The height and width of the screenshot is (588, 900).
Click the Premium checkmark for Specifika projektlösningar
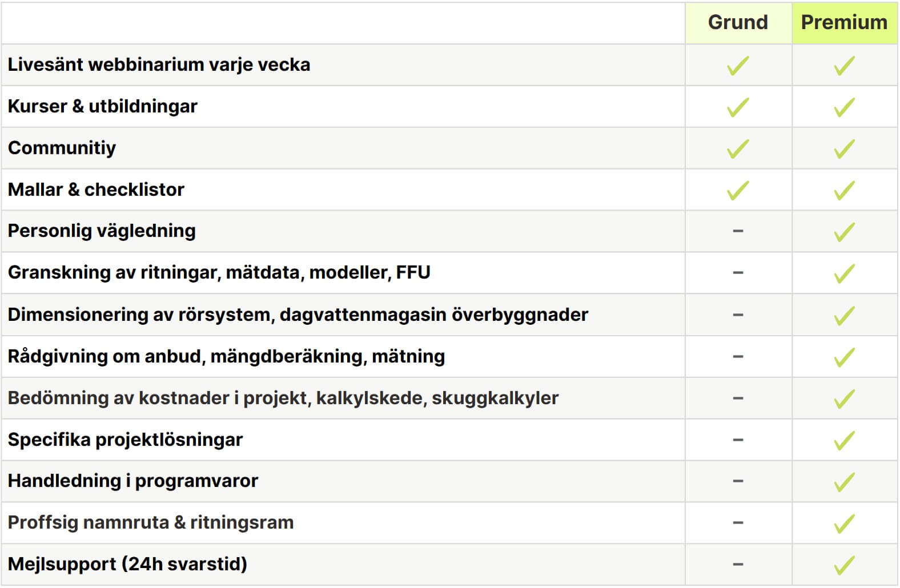[x=844, y=440]
